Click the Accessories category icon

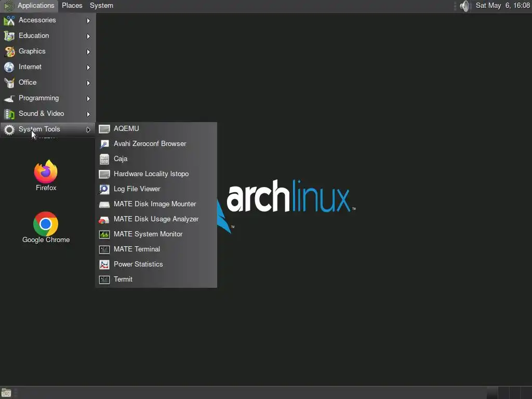pos(9,20)
